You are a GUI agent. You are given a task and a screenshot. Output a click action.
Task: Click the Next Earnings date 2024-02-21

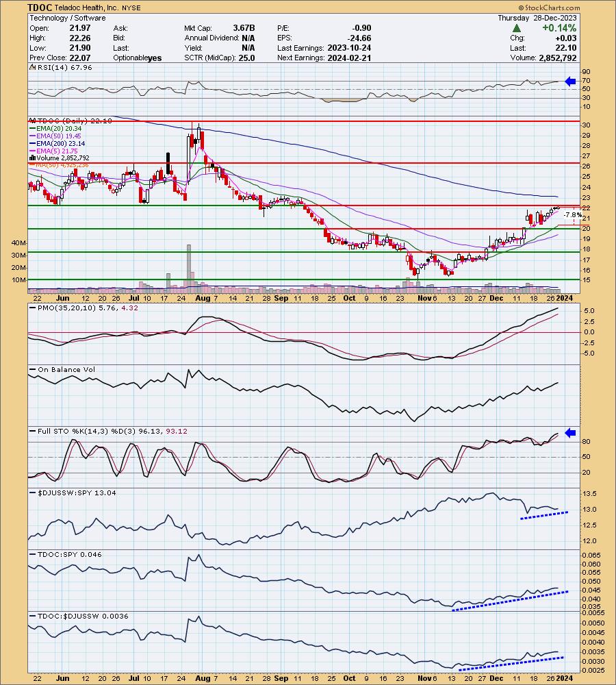[349, 58]
